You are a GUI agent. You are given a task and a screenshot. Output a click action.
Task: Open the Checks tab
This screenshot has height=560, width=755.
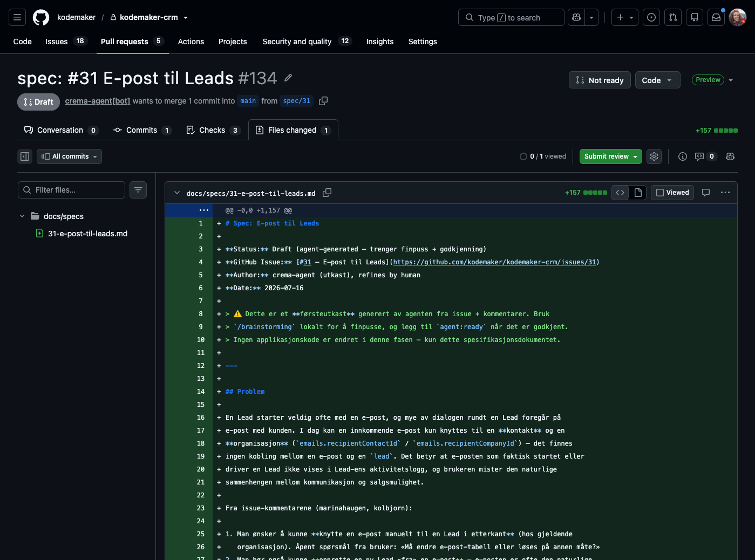(213, 130)
